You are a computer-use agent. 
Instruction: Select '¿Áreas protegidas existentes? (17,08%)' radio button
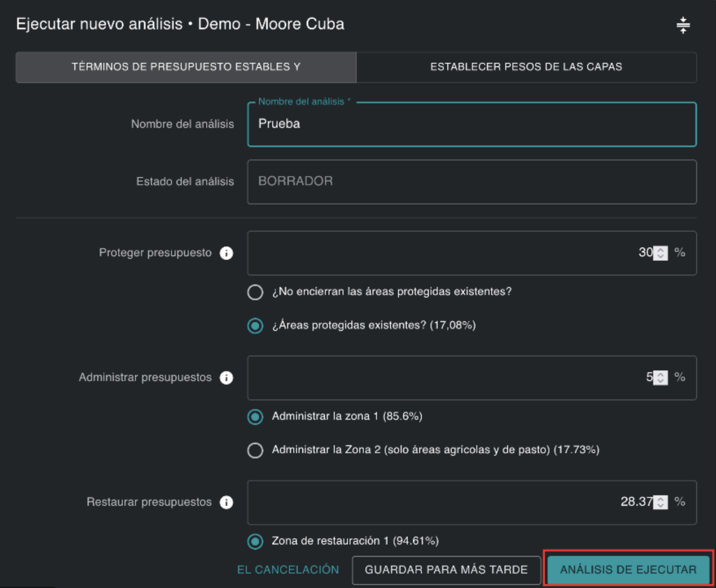[255, 326]
